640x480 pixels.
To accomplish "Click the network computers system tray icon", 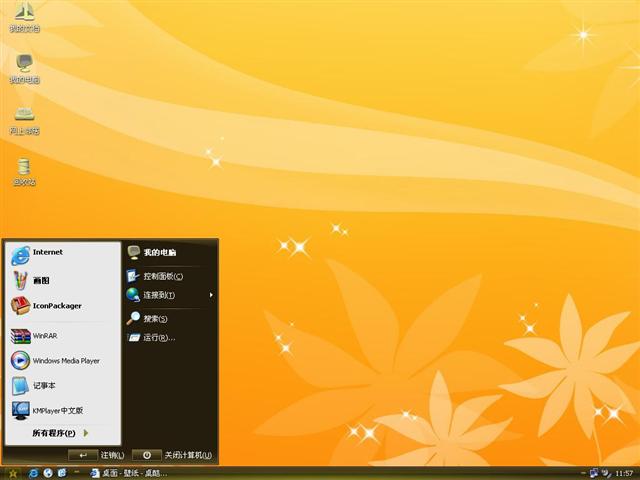I will (x=594, y=473).
